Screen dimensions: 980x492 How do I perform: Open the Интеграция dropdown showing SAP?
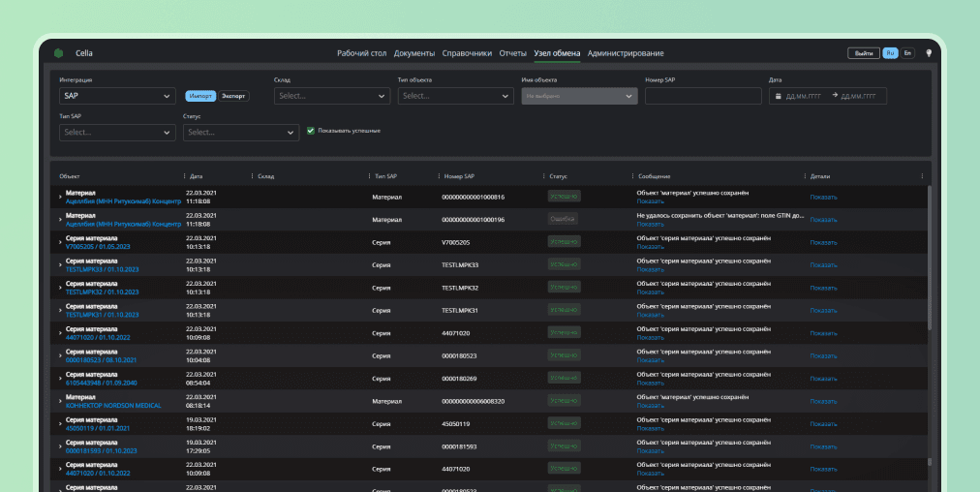[x=117, y=96]
